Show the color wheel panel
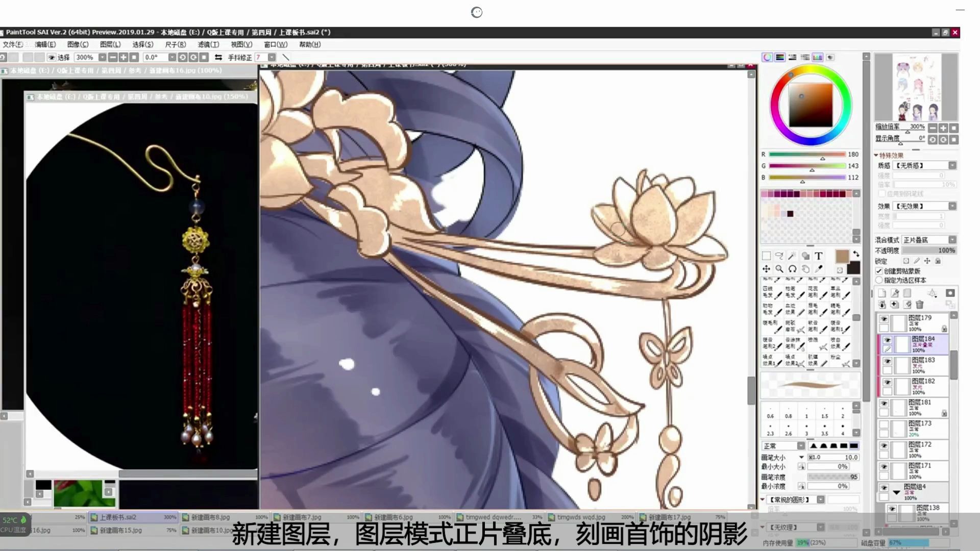 (x=767, y=57)
